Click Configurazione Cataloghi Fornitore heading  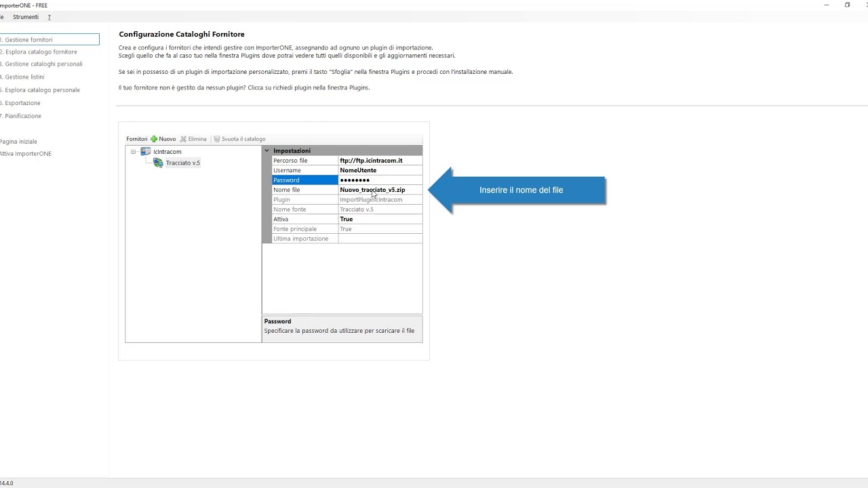[182, 34]
